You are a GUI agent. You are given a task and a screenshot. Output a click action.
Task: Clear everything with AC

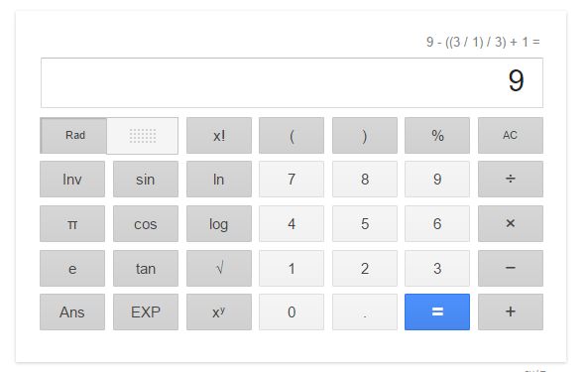point(511,135)
